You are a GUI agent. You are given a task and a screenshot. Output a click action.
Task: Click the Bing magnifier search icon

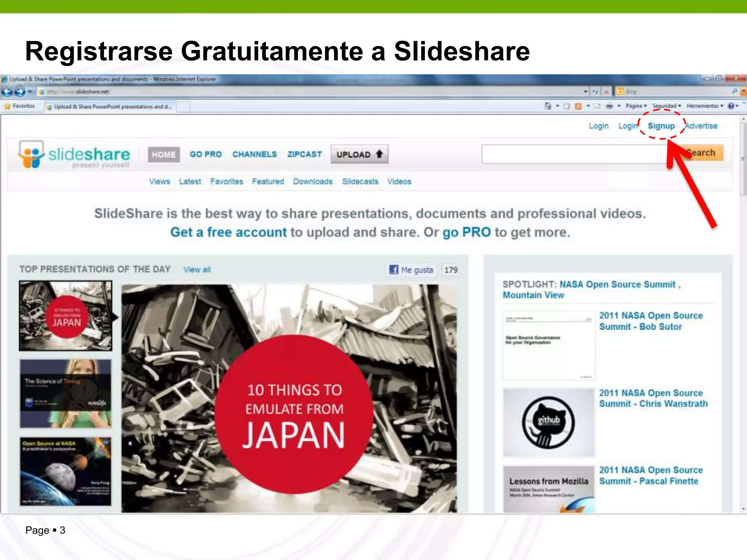(735, 92)
